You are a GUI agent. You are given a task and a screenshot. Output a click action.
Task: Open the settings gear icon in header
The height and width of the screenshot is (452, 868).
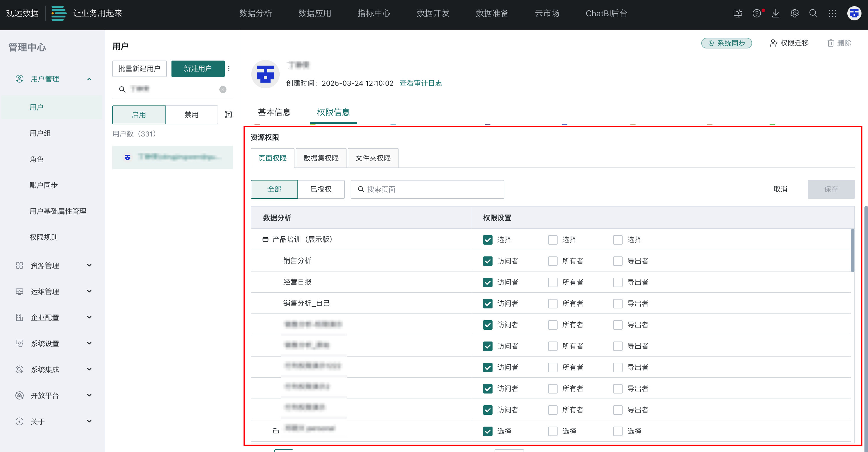click(795, 14)
